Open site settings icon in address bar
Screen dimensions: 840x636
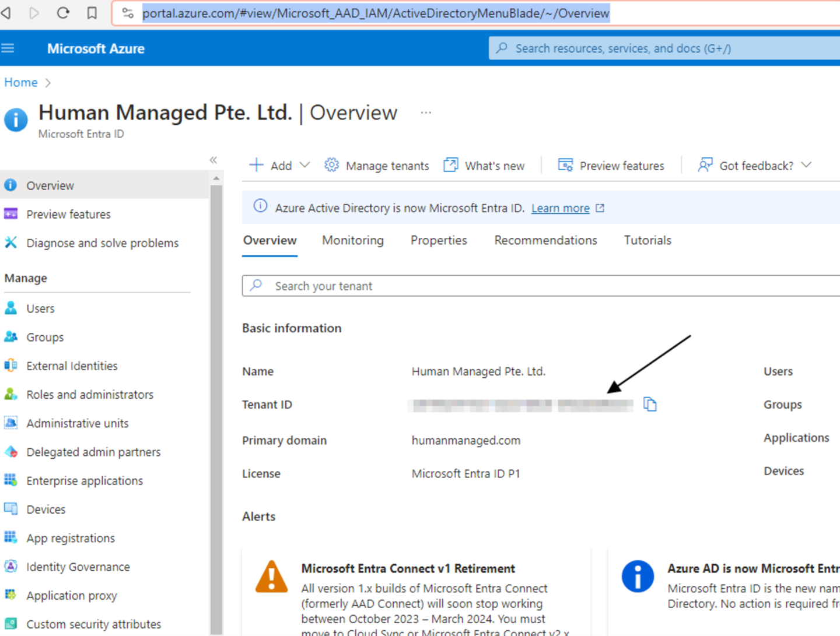tap(128, 13)
